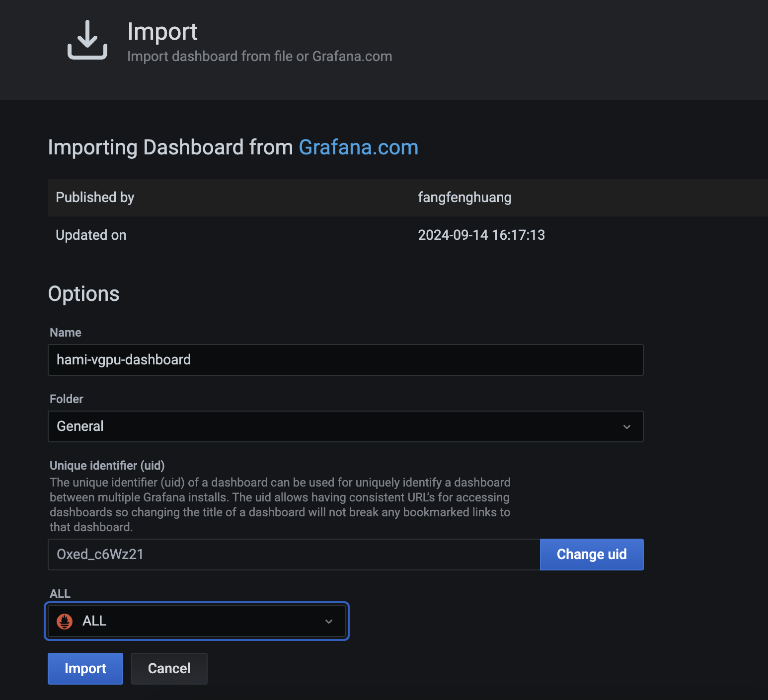The height and width of the screenshot is (700, 768).
Task: Click the publisher name fangfenghuang
Action: point(464,198)
